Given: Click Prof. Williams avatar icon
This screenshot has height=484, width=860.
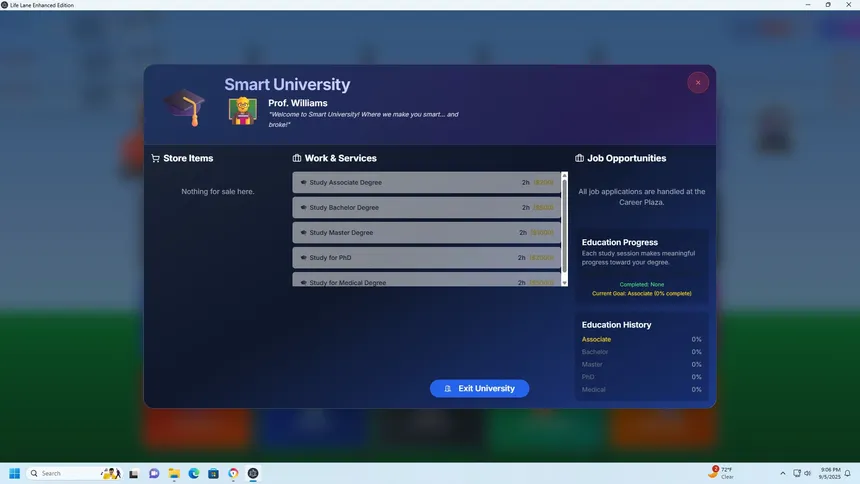Looking at the screenshot, I should [242, 110].
